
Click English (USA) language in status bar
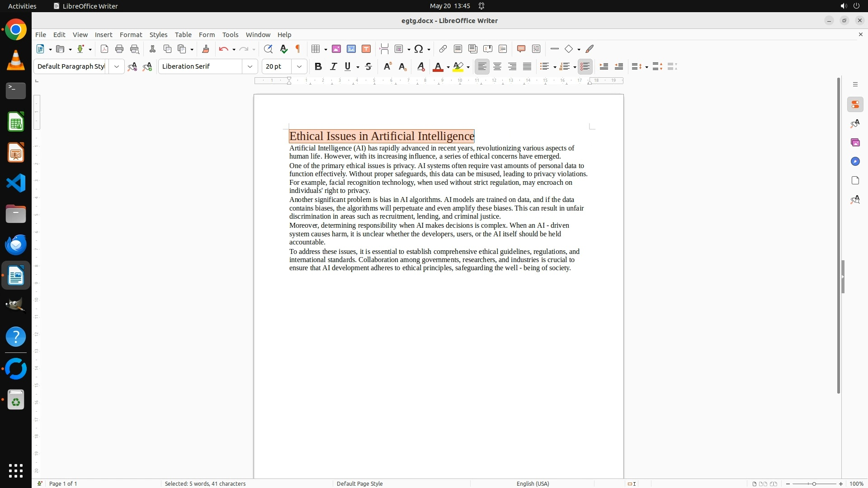coord(533,483)
